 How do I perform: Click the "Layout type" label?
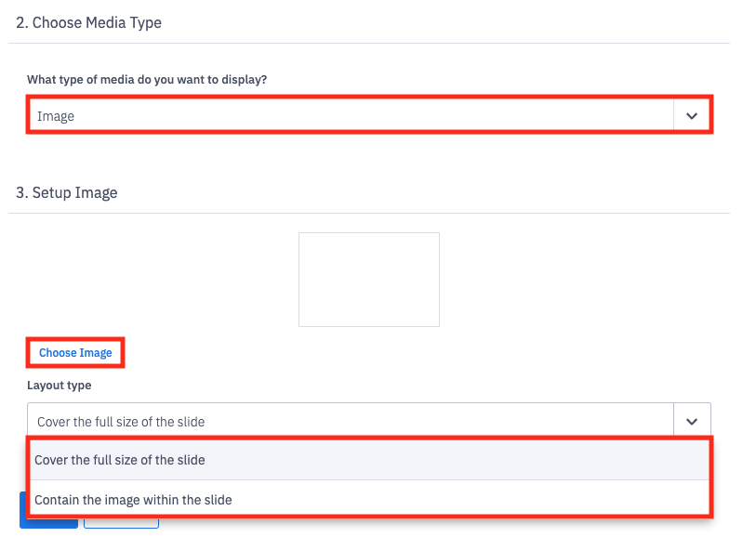click(x=60, y=385)
